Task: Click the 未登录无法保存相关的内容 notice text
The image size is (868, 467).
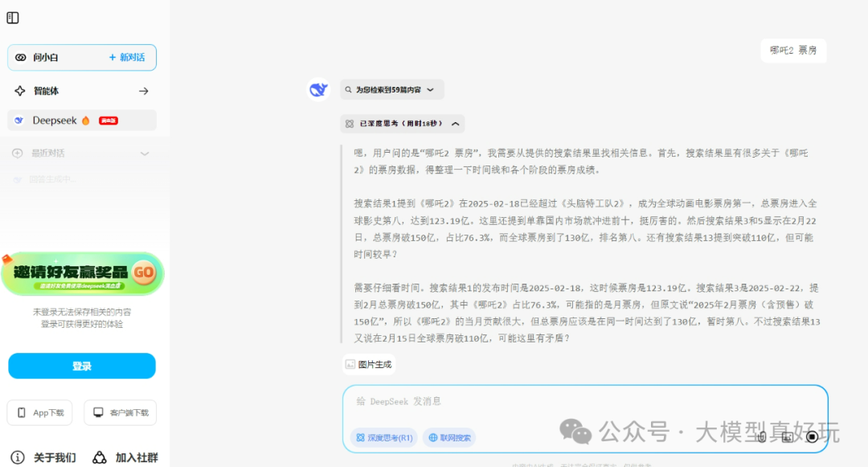Action: (x=82, y=312)
